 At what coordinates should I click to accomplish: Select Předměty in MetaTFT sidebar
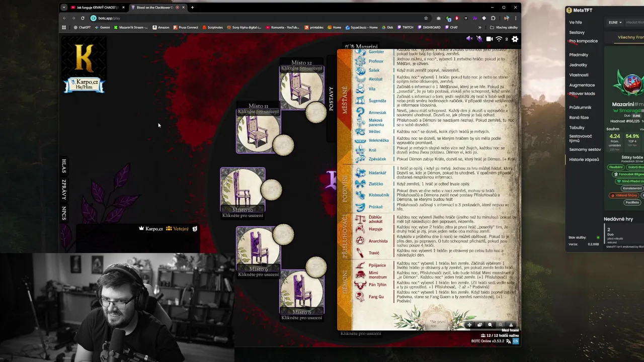[x=579, y=55]
